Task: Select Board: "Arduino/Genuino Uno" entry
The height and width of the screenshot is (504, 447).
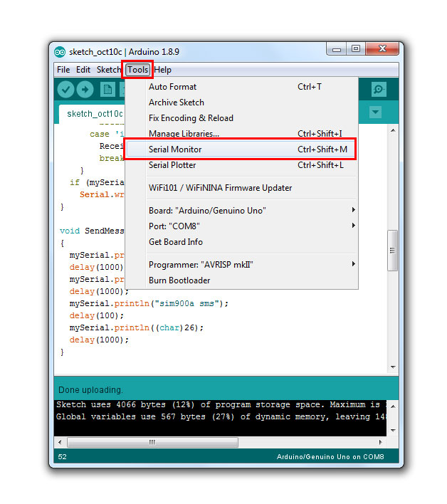Action: coord(241,211)
